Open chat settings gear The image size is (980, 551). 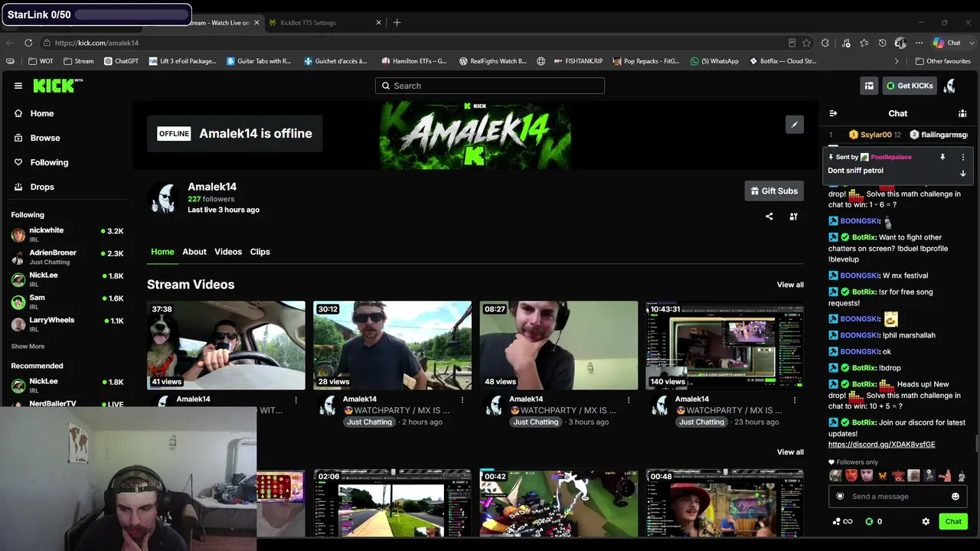tap(926, 521)
